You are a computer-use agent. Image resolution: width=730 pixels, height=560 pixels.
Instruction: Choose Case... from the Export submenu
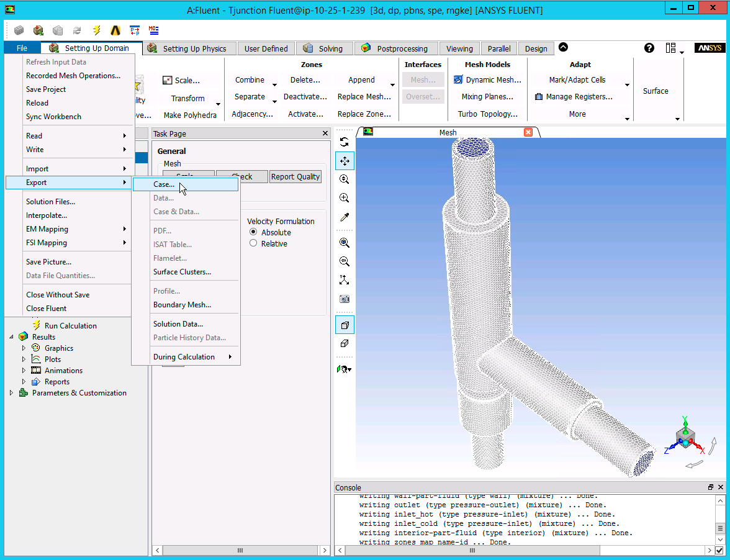point(185,184)
